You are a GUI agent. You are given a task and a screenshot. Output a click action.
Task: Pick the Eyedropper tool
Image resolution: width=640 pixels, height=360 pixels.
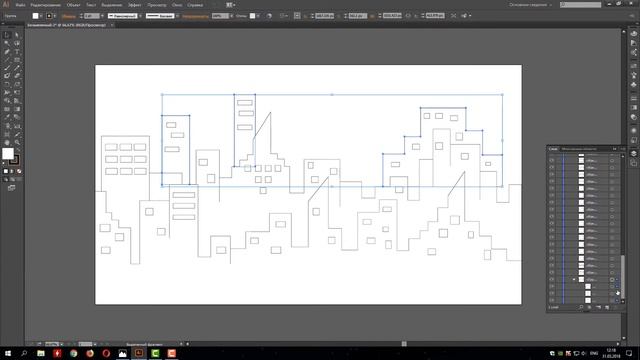[x=7, y=118]
